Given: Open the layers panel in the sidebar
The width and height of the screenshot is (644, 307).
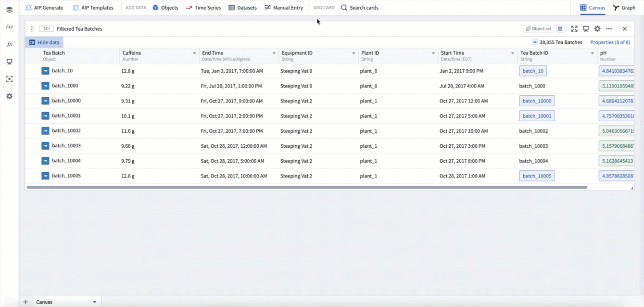Looking at the screenshot, I should [x=9, y=10].
